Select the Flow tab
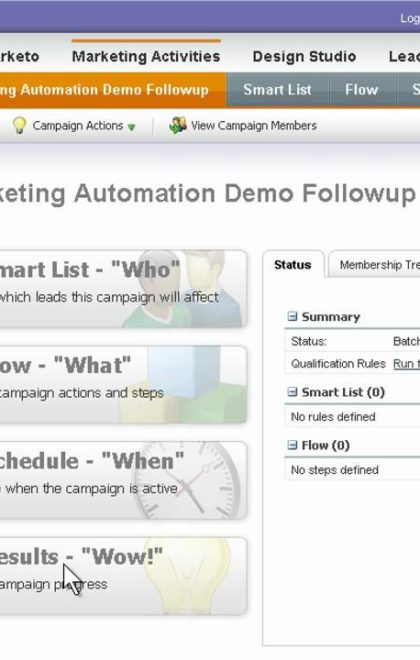The image size is (420, 660). coord(362,90)
